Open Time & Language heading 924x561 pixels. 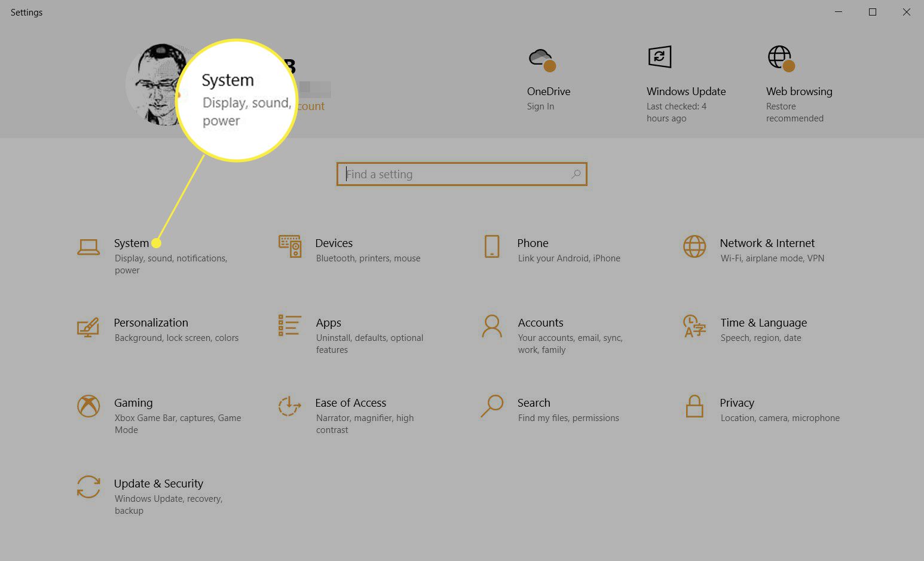pyautogui.click(x=764, y=324)
